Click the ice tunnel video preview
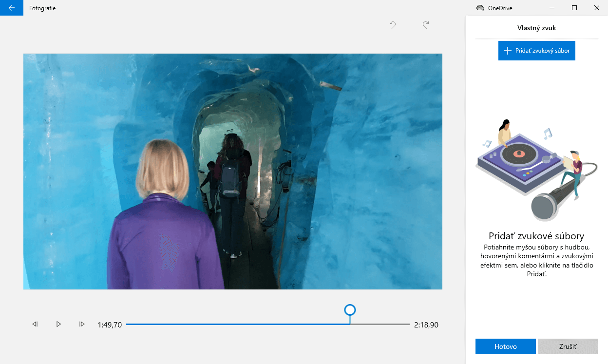This screenshot has width=608, height=364. [x=233, y=172]
